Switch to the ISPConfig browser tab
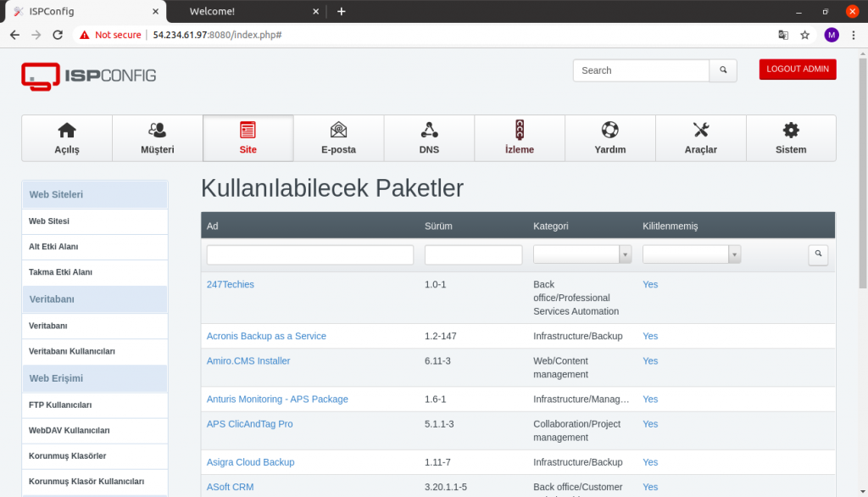The width and height of the screenshot is (868, 497). point(85,11)
